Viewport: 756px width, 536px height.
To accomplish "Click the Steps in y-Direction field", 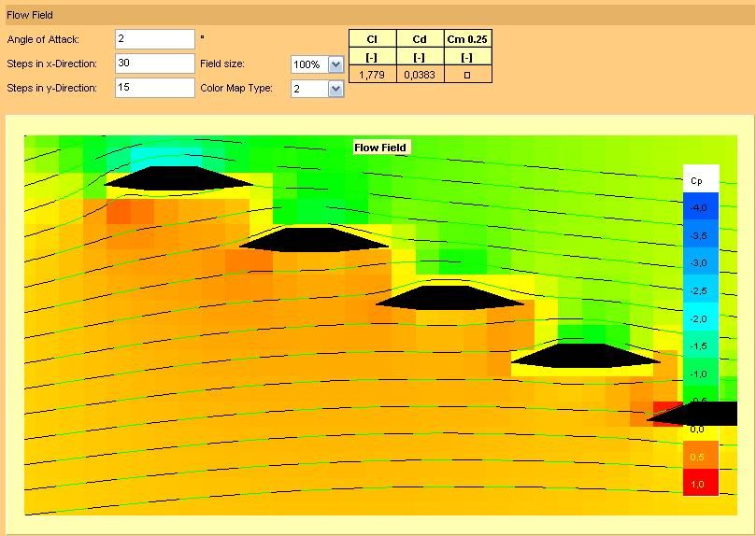I will [155, 88].
